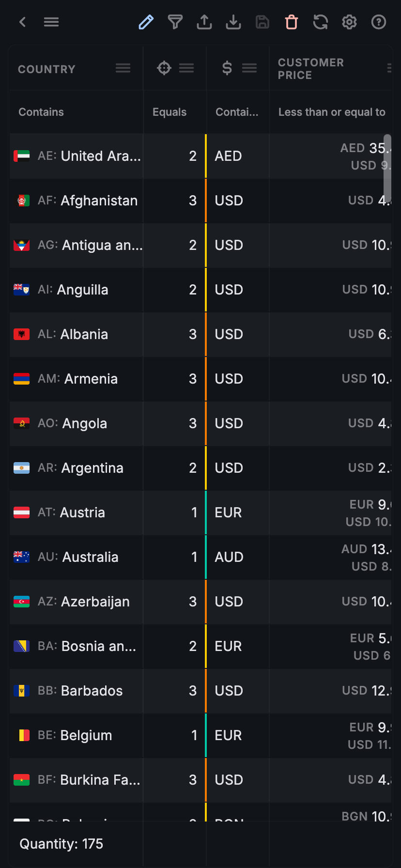
Task: Click the refresh sync icon
Action: 321,22
